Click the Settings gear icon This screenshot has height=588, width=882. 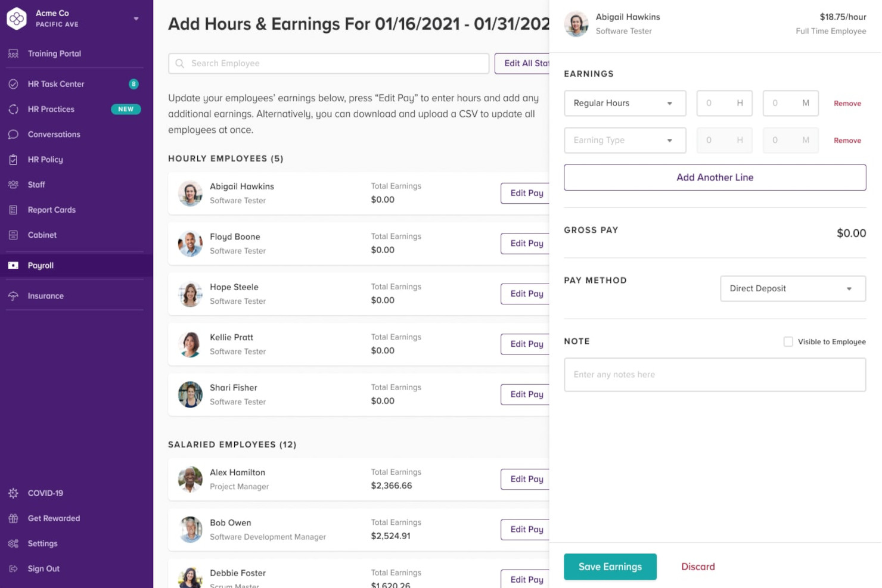click(x=13, y=543)
